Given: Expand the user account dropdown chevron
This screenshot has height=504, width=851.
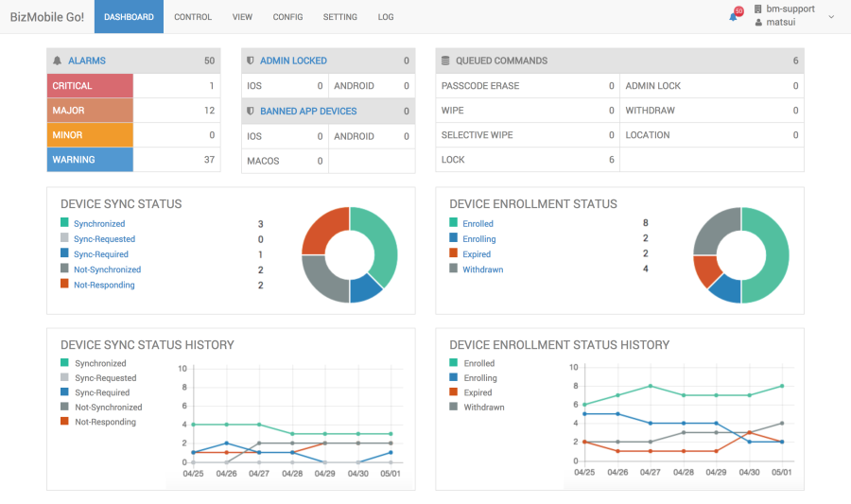Looking at the screenshot, I should (831, 17).
